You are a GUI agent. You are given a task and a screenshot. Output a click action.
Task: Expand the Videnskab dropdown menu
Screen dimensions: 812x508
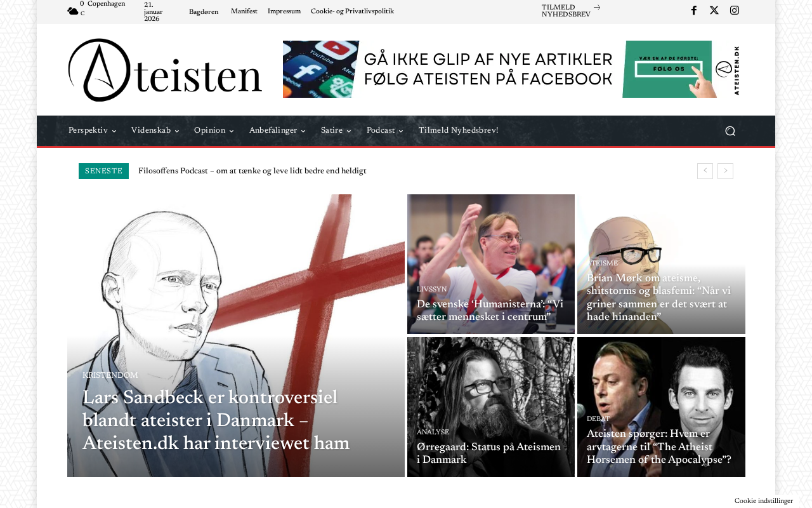tap(155, 131)
